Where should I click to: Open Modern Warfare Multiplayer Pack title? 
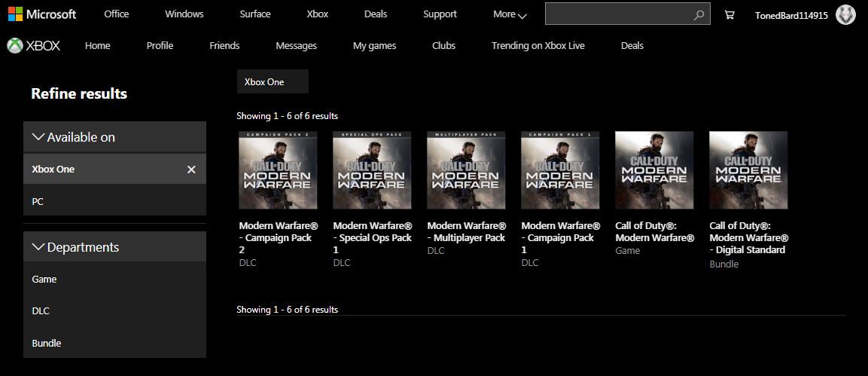point(467,232)
